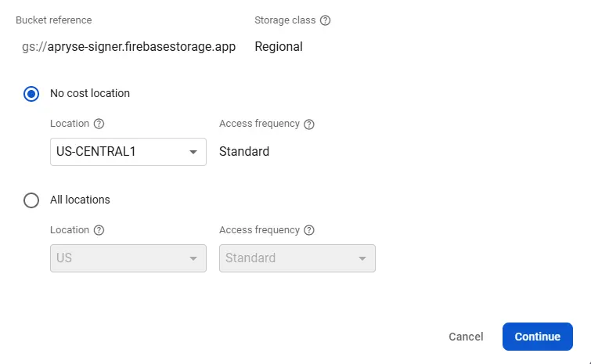Click Access frequency help under All locations

pyautogui.click(x=309, y=230)
